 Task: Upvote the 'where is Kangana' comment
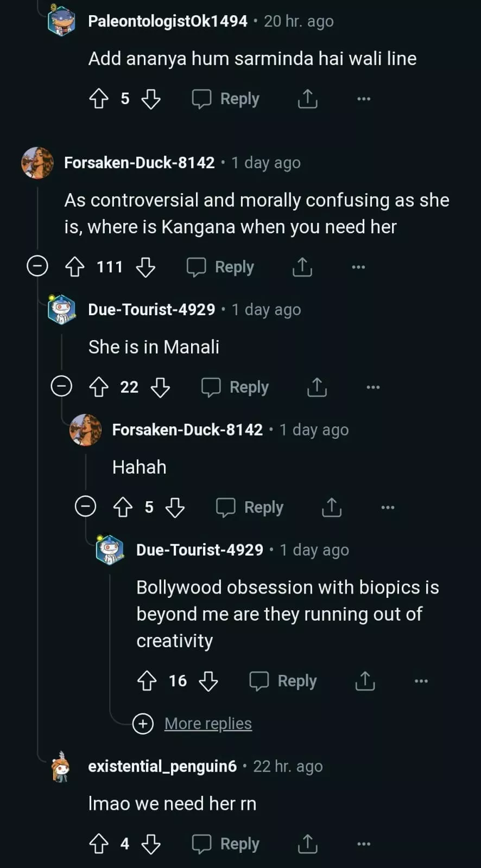coord(75,267)
